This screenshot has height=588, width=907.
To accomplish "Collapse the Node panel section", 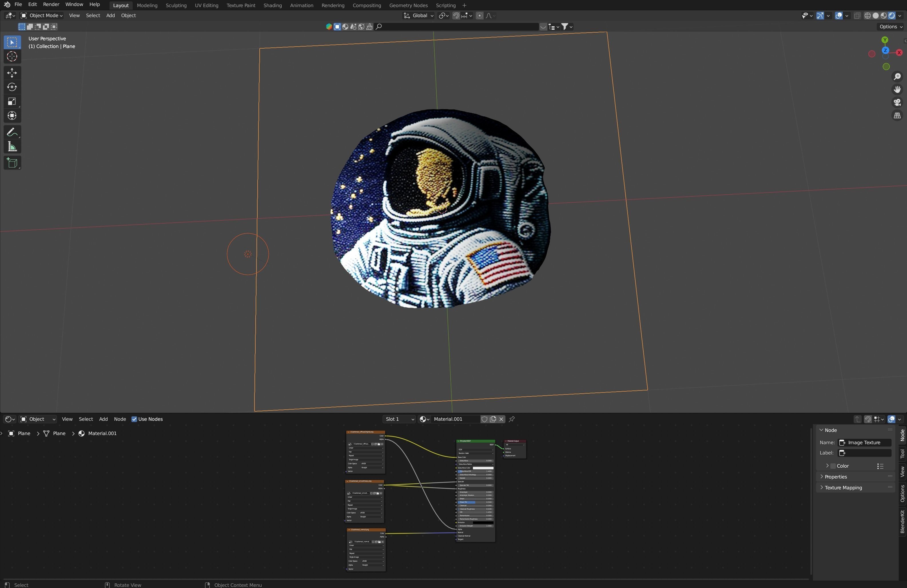I will coord(822,430).
